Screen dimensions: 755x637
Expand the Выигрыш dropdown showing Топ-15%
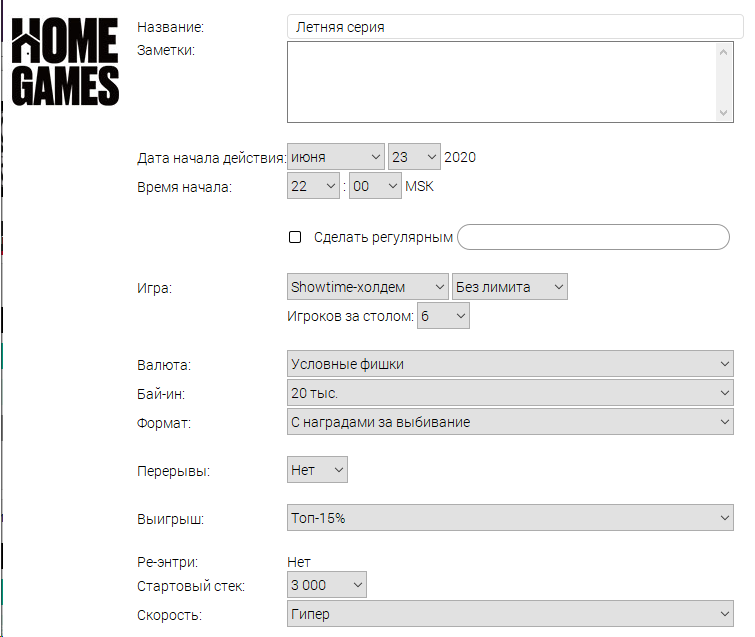(510, 518)
